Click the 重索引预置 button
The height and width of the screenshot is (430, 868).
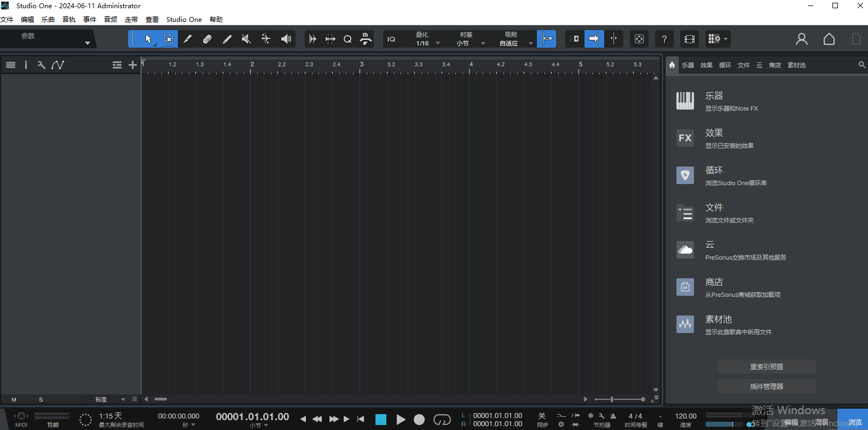pyautogui.click(x=766, y=367)
